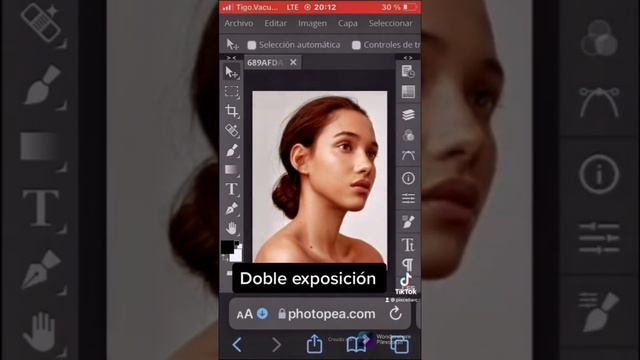
Task: Open the Brush settings panel icon
Action: pyautogui.click(x=408, y=222)
